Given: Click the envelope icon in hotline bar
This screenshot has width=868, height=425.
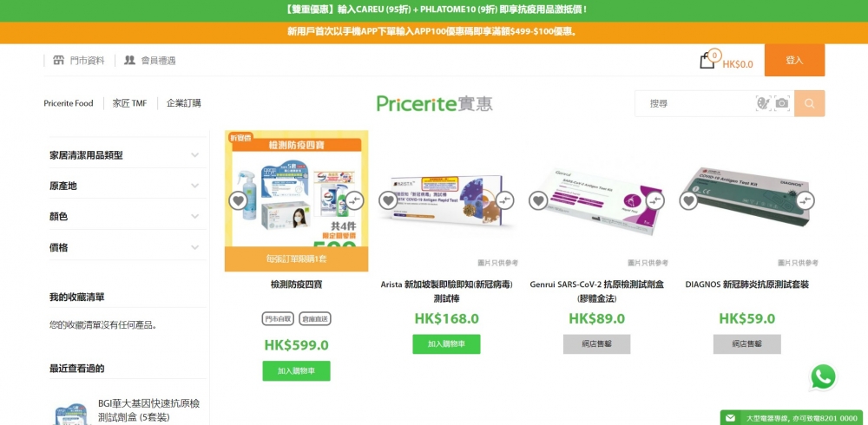Looking at the screenshot, I should click(x=730, y=418).
